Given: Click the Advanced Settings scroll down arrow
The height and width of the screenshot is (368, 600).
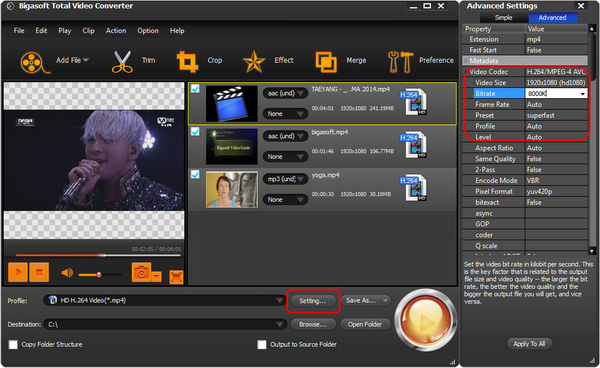Looking at the screenshot, I should 592,251.
